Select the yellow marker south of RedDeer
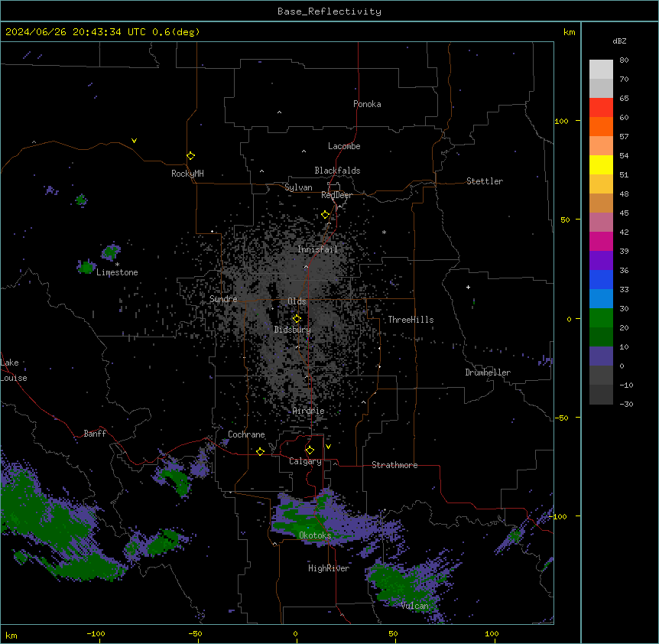659x644 pixels. point(325,215)
